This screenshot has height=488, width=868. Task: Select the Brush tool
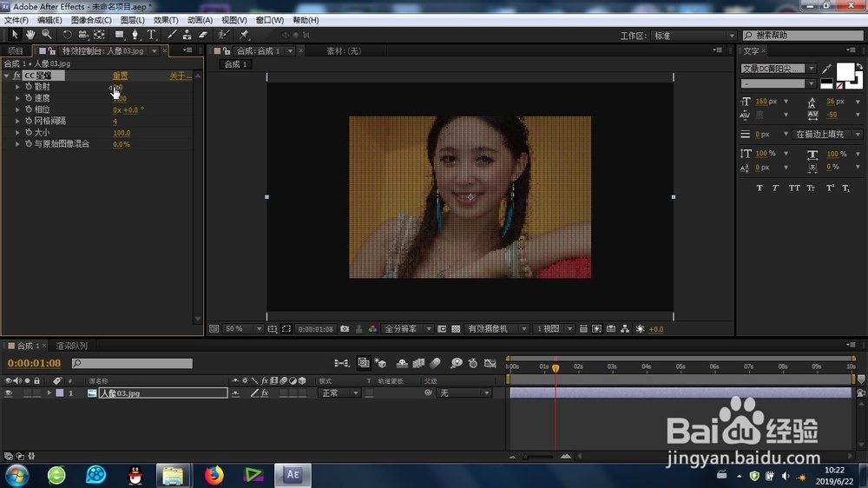[x=172, y=35]
